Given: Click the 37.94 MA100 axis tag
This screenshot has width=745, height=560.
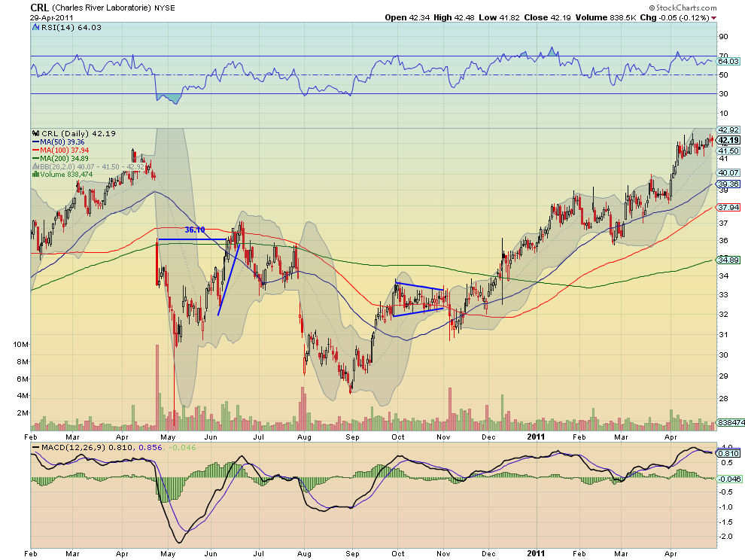Looking at the screenshot, I should (x=728, y=207).
